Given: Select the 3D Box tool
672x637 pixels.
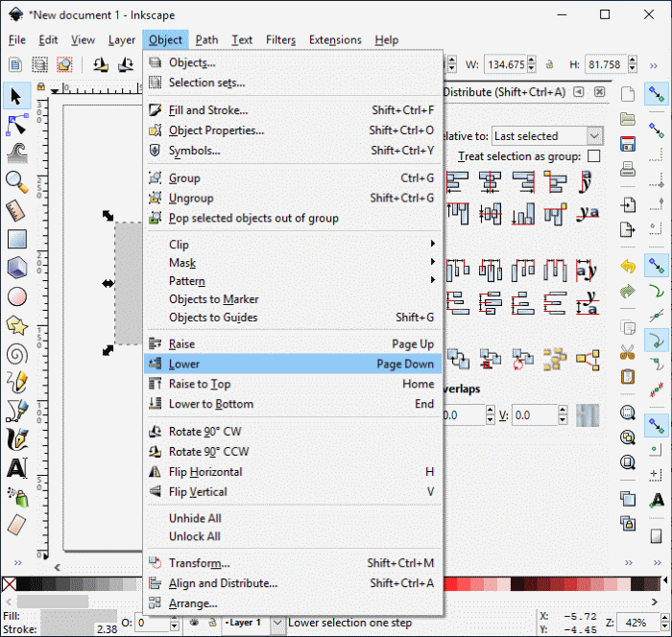Looking at the screenshot, I should point(17,268).
